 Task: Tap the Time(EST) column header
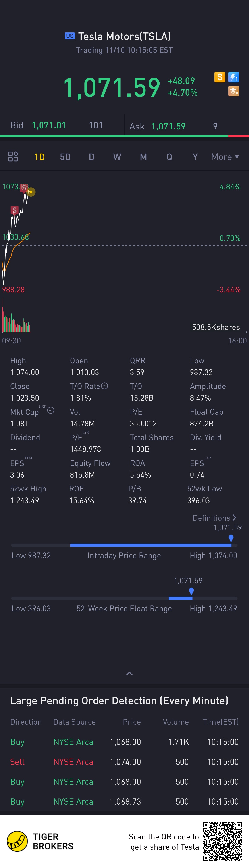(221, 722)
